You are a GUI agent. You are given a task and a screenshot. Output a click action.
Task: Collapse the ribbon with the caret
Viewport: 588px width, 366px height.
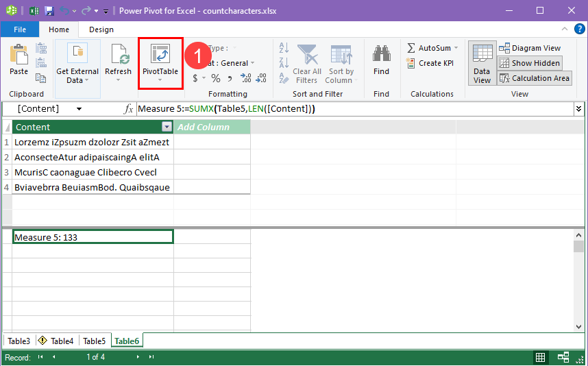[565, 29]
